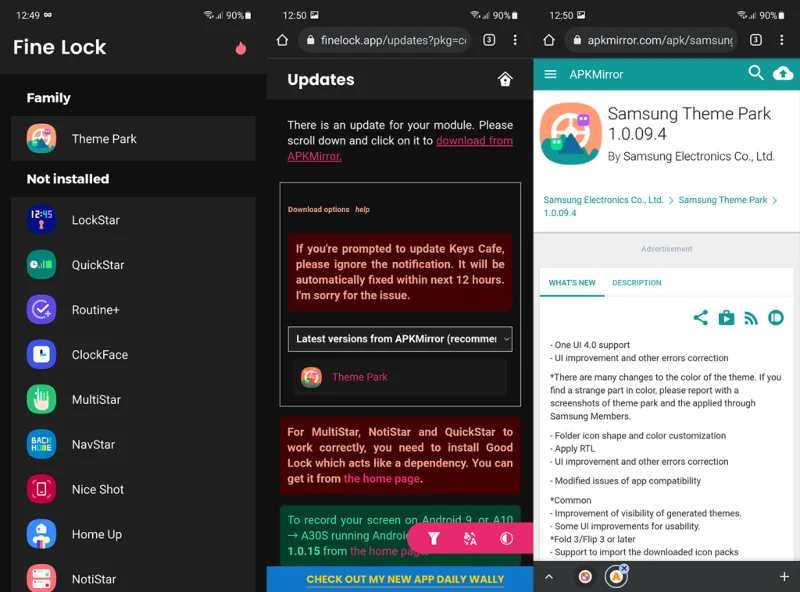Open the 1.0.09.4 breadcrumb link

pyautogui.click(x=560, y=213)
